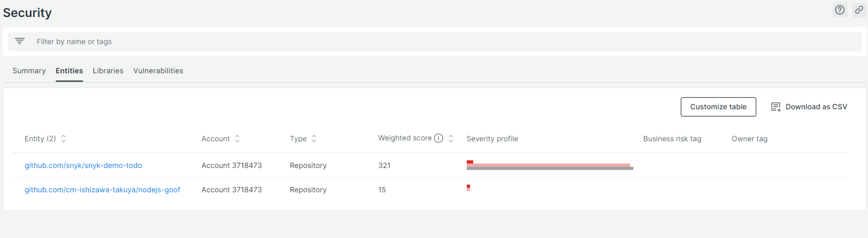Viewport: 868px width, 238px height.
Task: Click the nodejs-goof severity profile bar
Action: click(468, 188)
